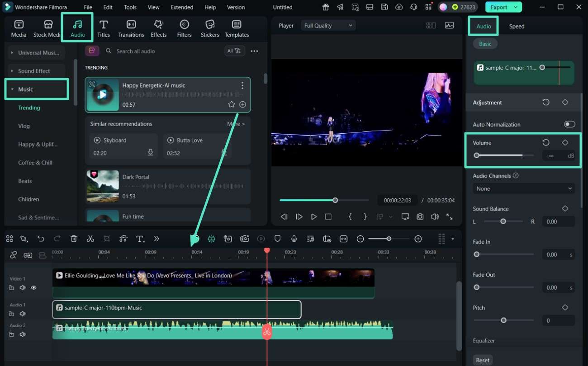The image size is (588, 366).
Task: Lock the Audio 2 track
Action: pyautogui.click(x=12, y=334)
